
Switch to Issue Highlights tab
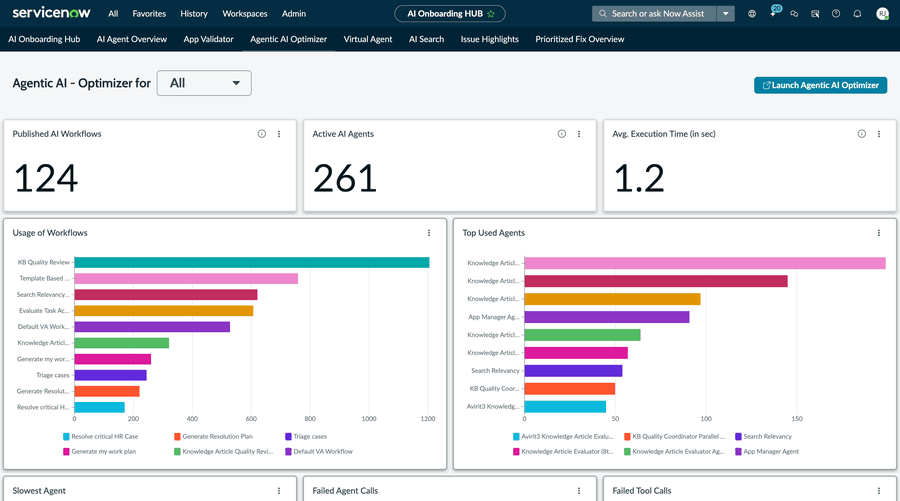coord(490,39)
